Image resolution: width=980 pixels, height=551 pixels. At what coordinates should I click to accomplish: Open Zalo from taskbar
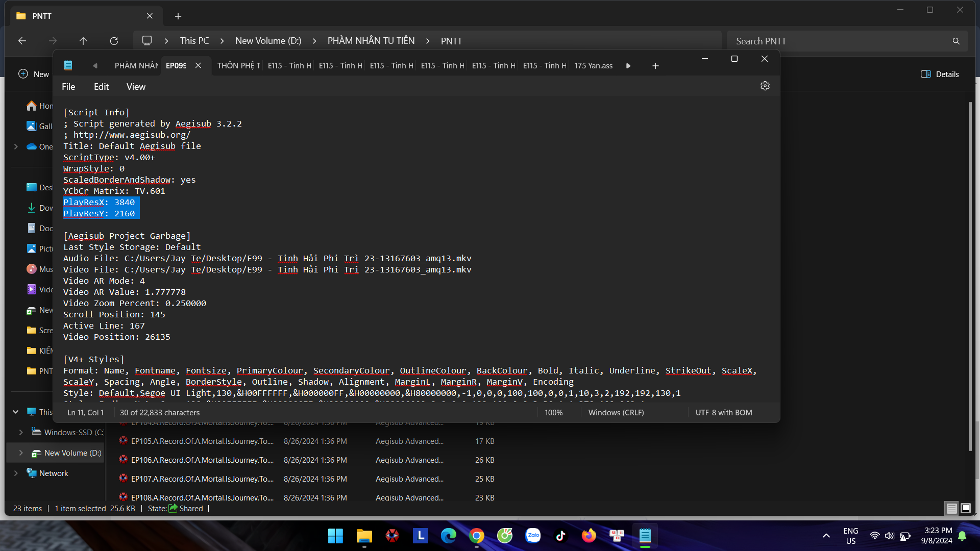pyautogui.click(x=533, y=536)
